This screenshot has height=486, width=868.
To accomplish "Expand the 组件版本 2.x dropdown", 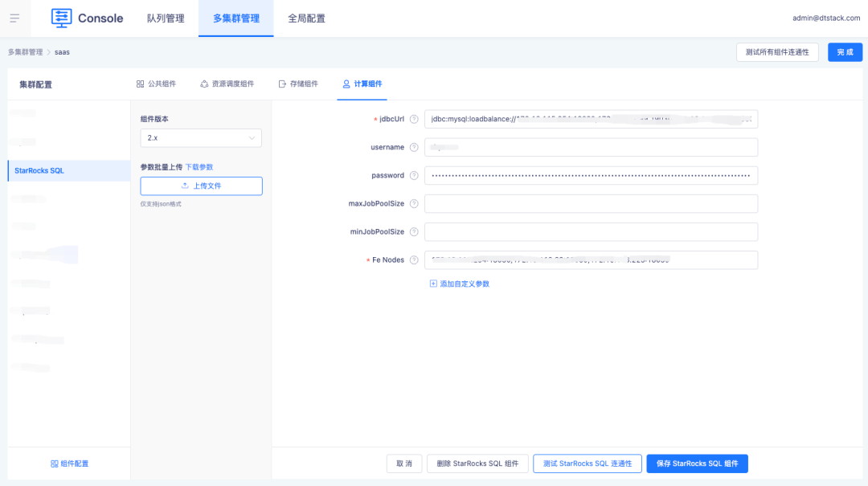I will (x=201, y=138).
